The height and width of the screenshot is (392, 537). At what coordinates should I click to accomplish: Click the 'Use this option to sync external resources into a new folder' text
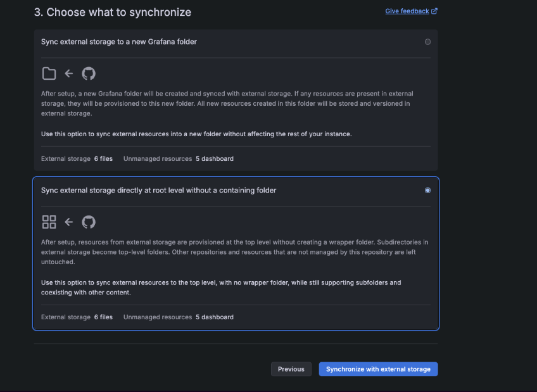(x=196, y=134)
